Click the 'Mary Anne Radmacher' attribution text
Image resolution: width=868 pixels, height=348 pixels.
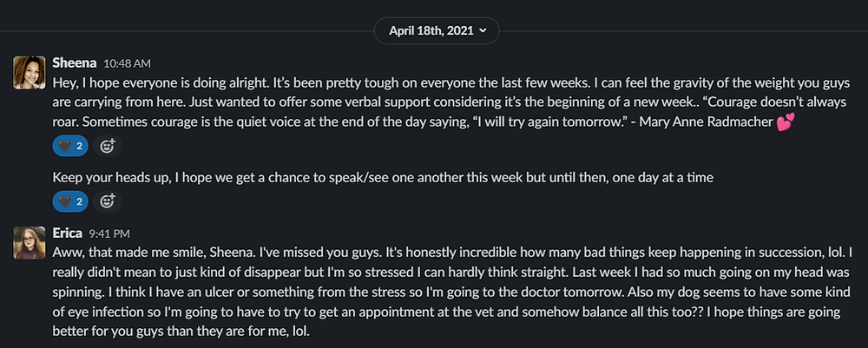[x=706, y=122]
